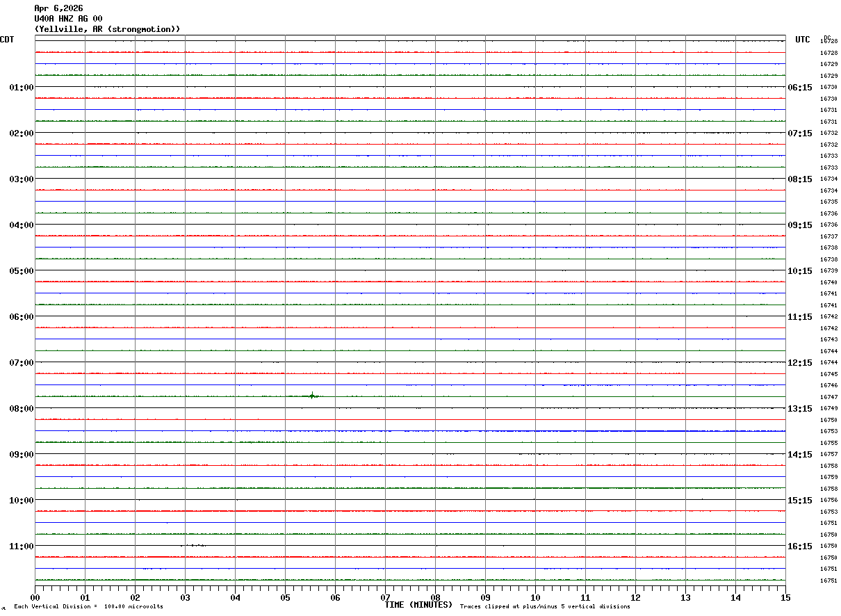841x616 pixels.
Task: Click DC value 16759
Action: coord(828,478)
